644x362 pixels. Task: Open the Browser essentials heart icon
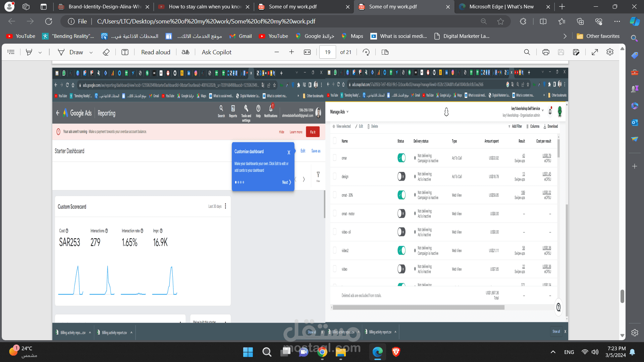(599, 21)
